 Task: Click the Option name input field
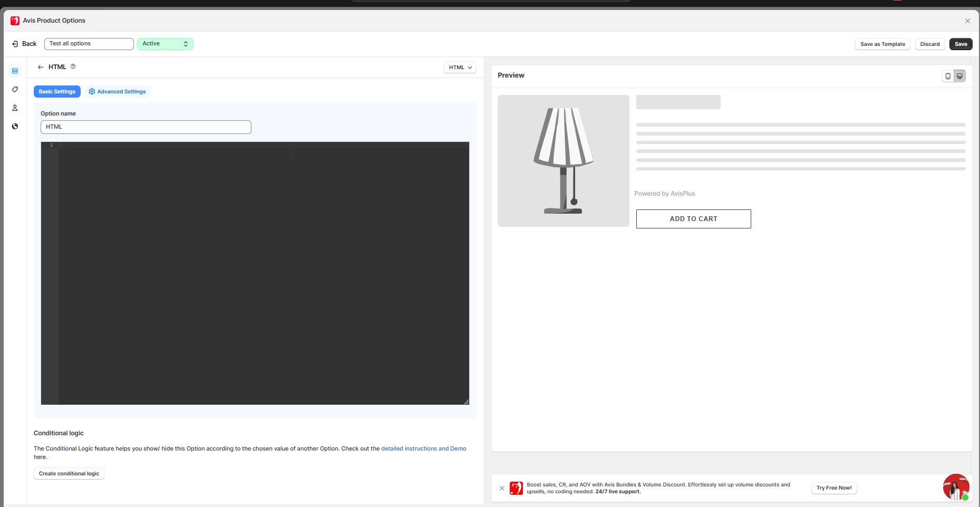145,127
